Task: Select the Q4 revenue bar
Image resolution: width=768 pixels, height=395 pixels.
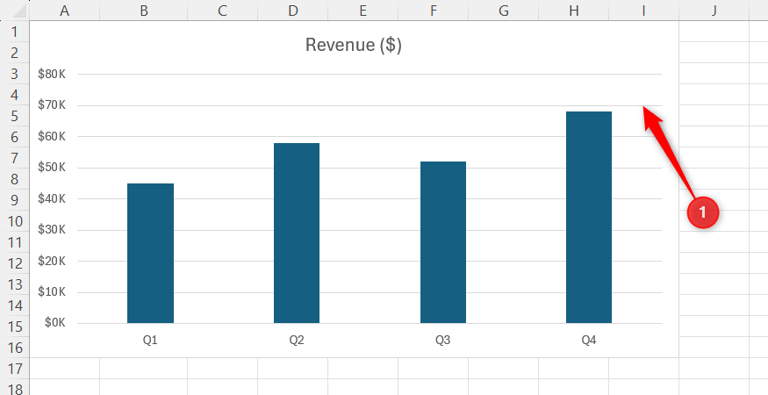Action: click(x=589, y=218)
